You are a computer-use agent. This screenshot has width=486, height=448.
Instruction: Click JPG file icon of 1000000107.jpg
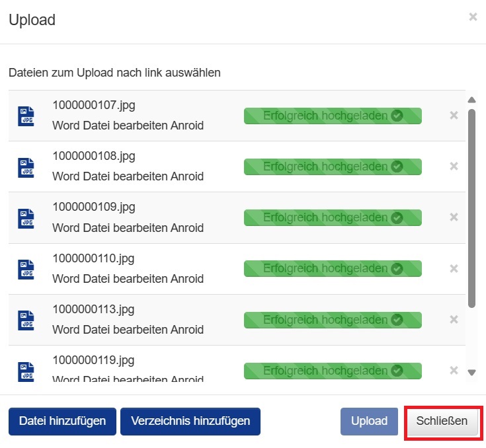point(26,116)
